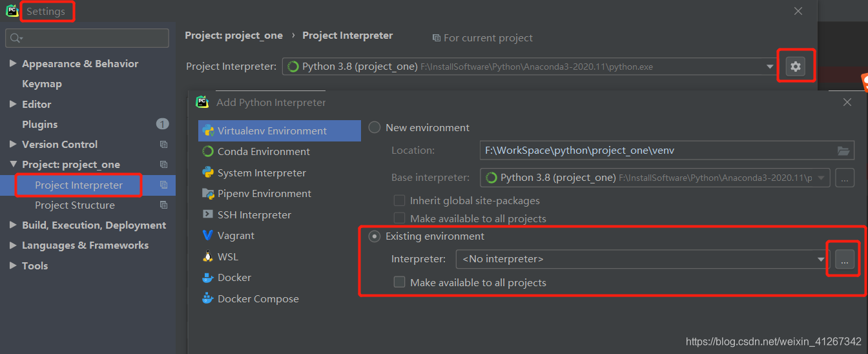The image size is (868, 354).
Task: Close the Settings window
Action: (798, 11)
